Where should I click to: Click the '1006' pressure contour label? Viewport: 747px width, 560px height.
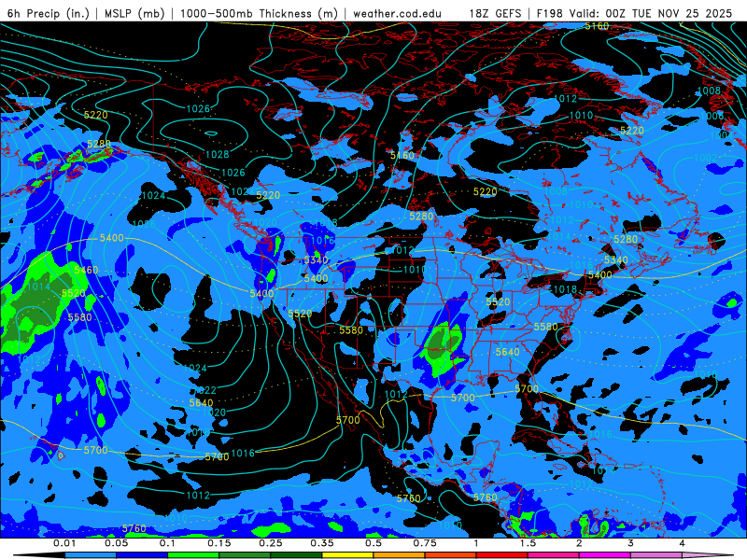click(x=712, y=116)
